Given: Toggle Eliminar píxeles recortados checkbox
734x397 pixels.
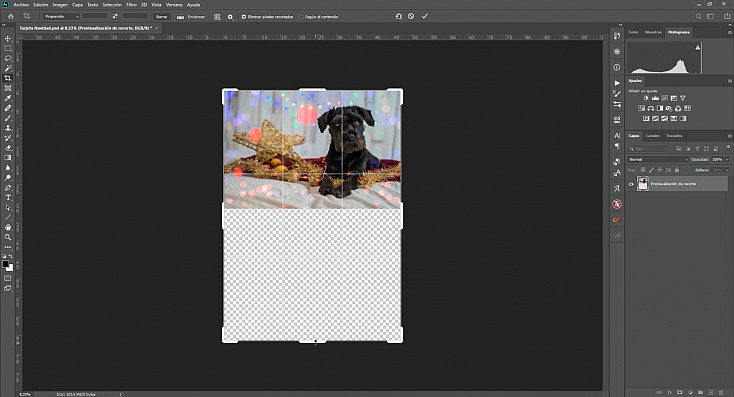Looking at the screenshot, I should click(243, 17).
